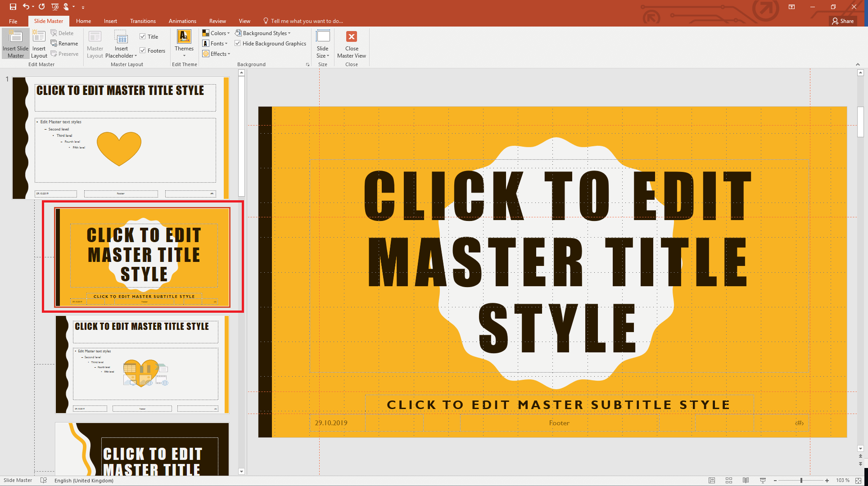868x486 pixels.
Task: Toggle the Footers checkbox
Action: (143, 50)
